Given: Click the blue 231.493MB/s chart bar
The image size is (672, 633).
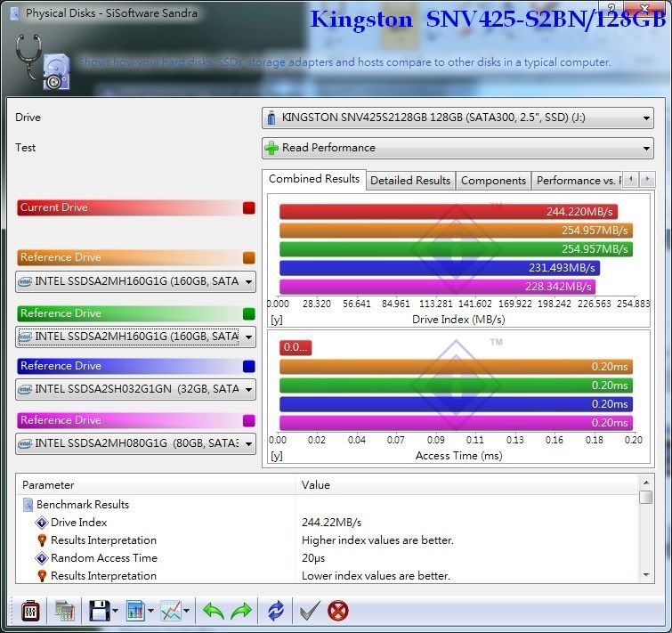Looking at the screenshot, I should pos(440,268).
